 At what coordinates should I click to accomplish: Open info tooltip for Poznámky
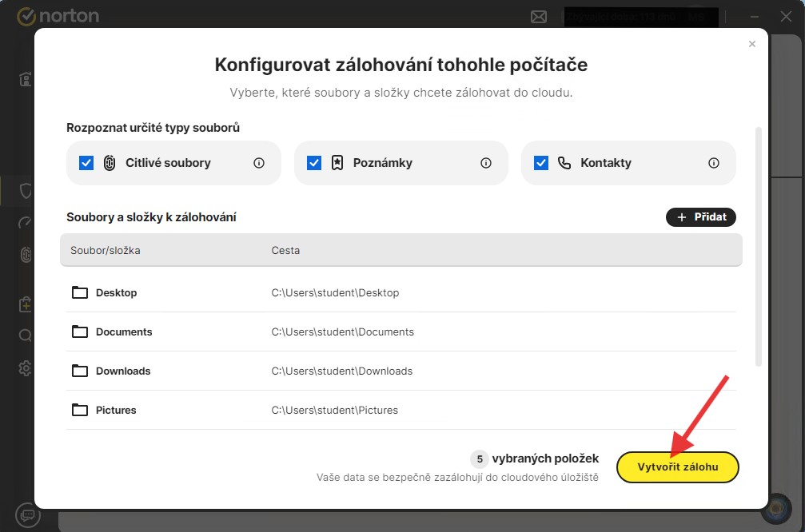point(486,163)
